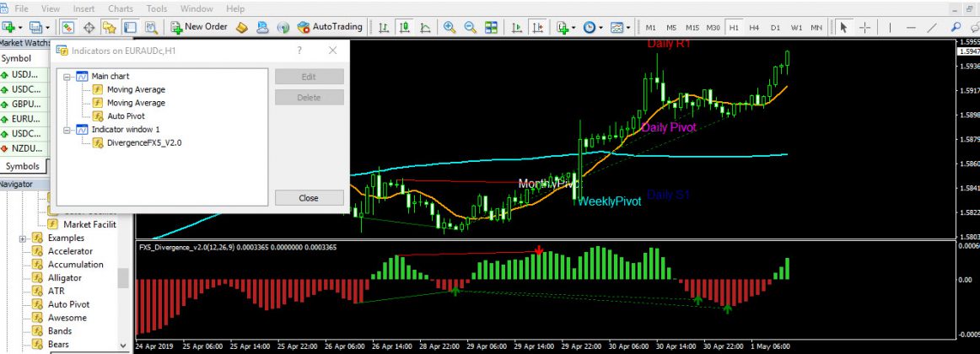The width and height of the screenshot is (980, 354).
Task: Switch chart to H4 timeframe
Action: click(754, 28)
